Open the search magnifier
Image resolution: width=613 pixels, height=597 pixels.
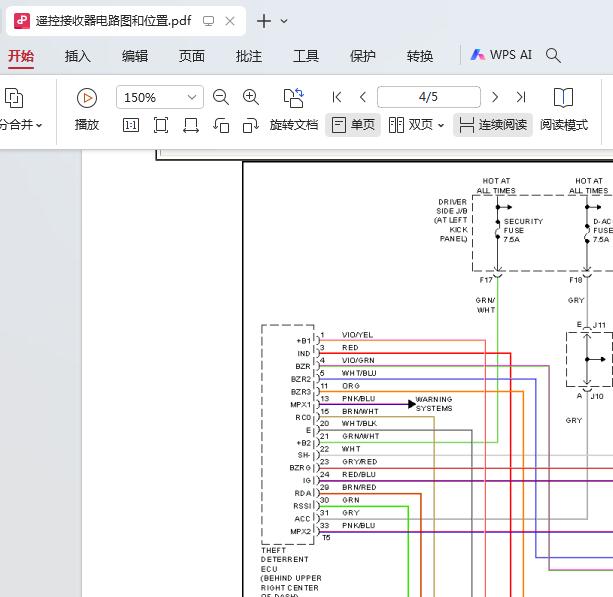pyautogui.click(x=553, y=56)
